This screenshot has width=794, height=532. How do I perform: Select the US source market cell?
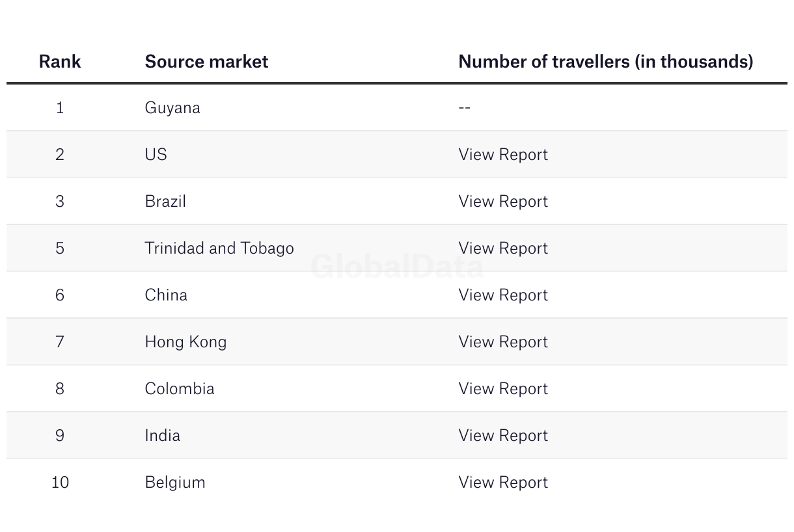coord(156,154)
